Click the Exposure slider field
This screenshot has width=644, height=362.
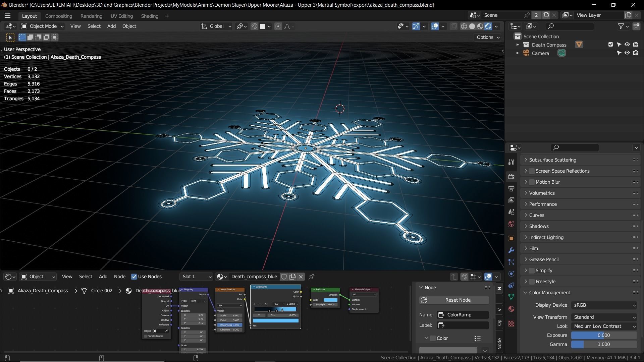point(603,335)
